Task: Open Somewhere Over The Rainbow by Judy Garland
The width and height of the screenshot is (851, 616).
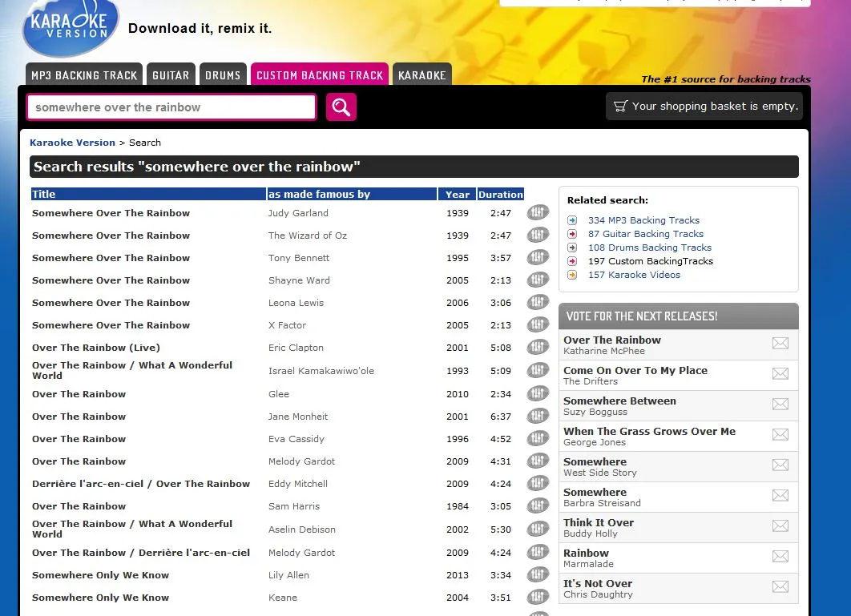Action: (x=111, y=213)
